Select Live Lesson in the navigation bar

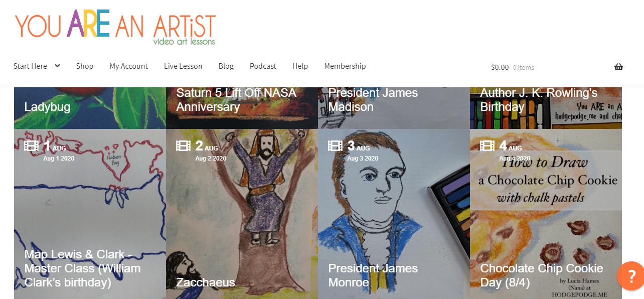coord(183,66)
